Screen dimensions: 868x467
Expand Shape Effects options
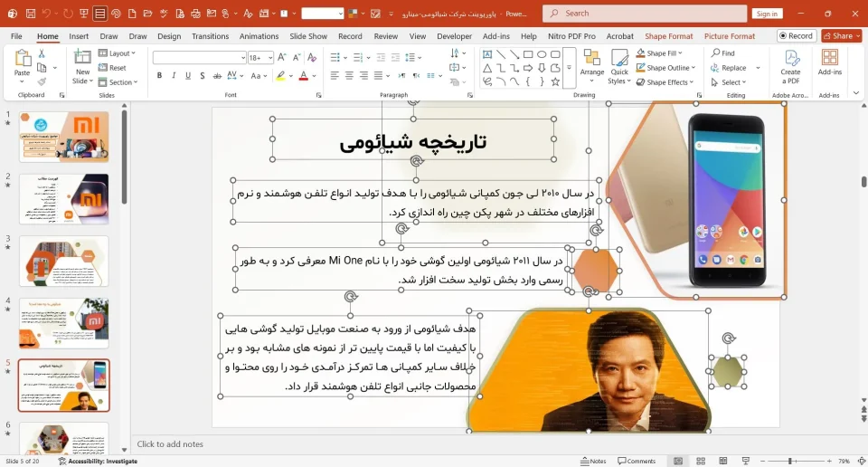pyautogui.click(x=665, y=82)
